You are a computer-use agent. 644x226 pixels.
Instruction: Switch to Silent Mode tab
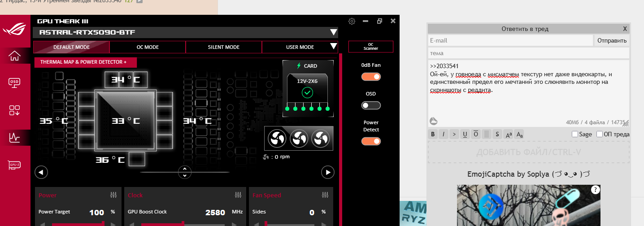pyautogui.click(x=223, y=47)
